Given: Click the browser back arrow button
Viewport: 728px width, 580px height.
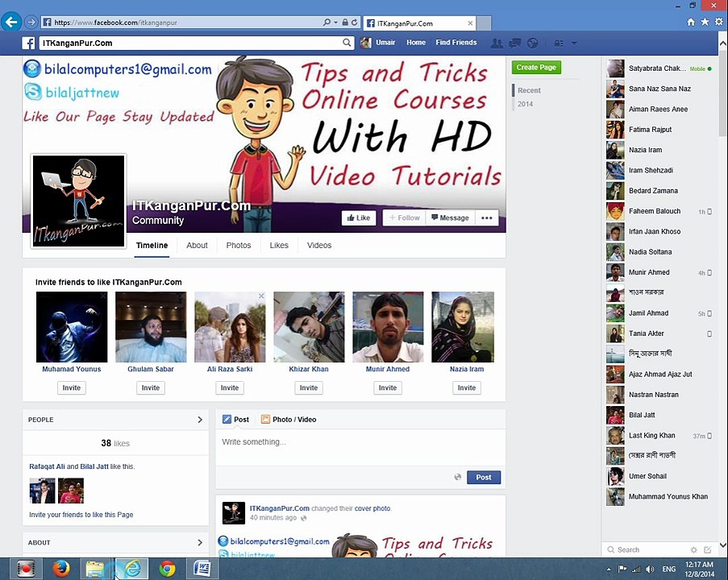Looking at the screenshot, I should [11, 22].
